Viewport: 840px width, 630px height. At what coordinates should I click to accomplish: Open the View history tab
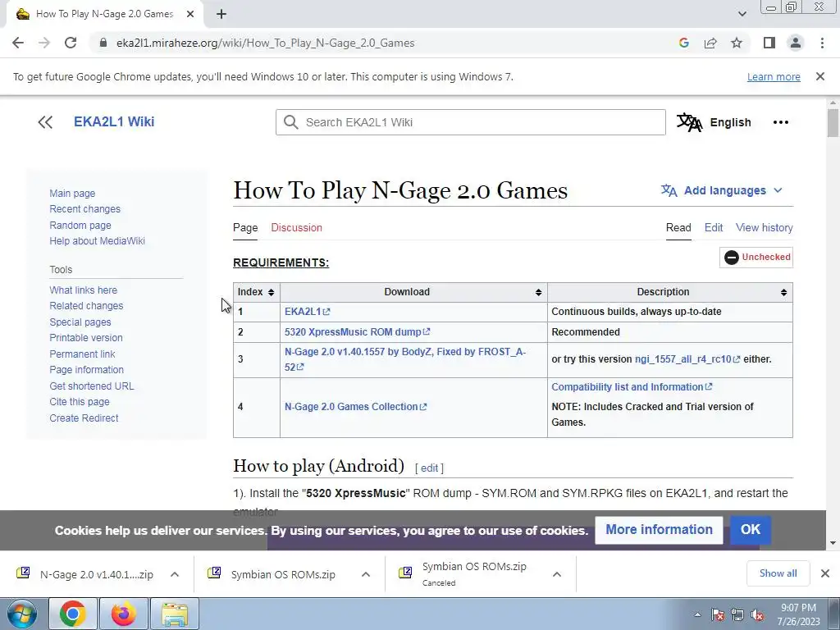point(764,228)
